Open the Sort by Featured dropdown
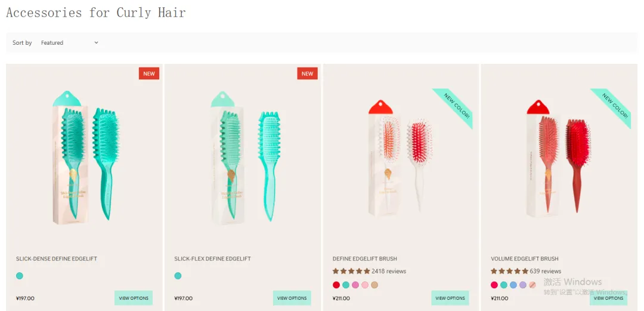The height and width of the screenshot is (311, 644). pos(69,42)
